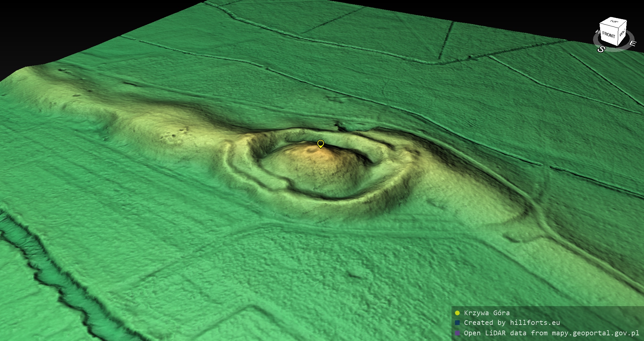The height and width of the screenshot is (341, 644).
Task: Open the Created by hillforts.eu credit
Action: point(512,323)
